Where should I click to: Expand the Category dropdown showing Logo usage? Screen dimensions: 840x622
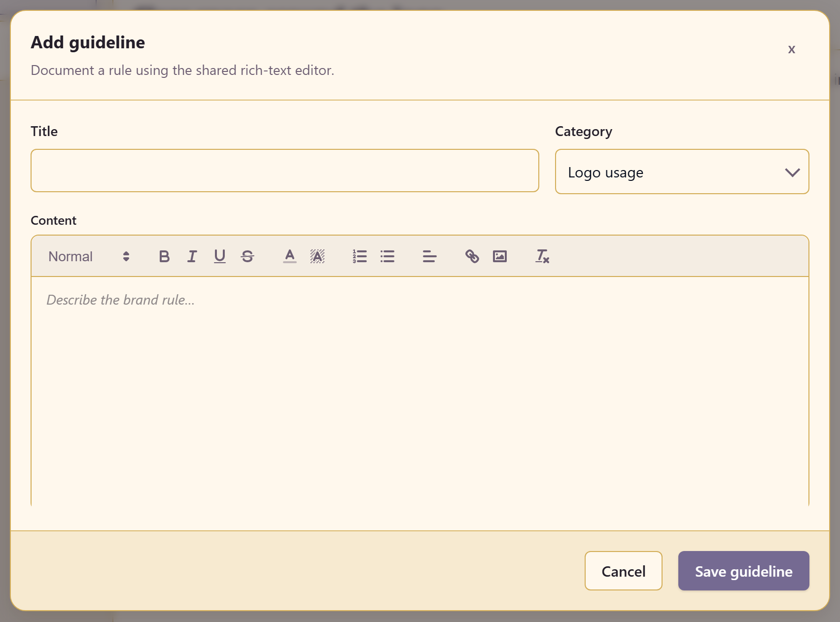click(x=682, y=172)
